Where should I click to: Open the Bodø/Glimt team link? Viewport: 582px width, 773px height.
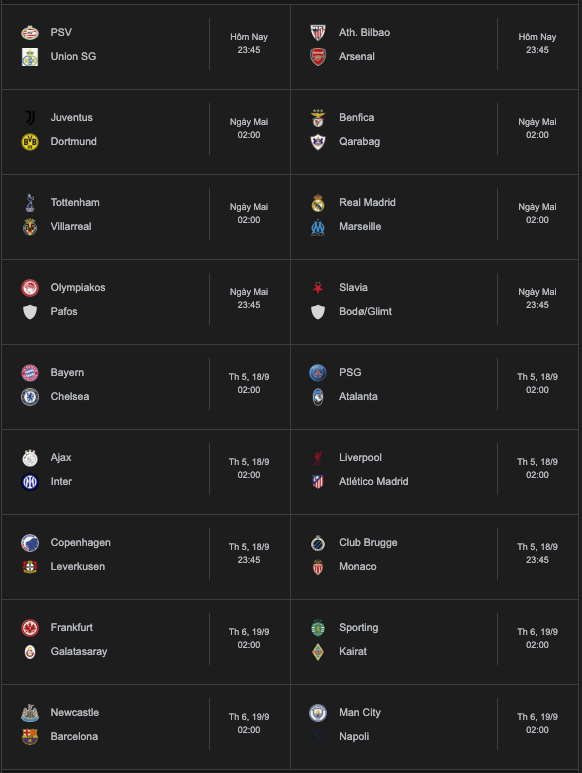(365, 312)
